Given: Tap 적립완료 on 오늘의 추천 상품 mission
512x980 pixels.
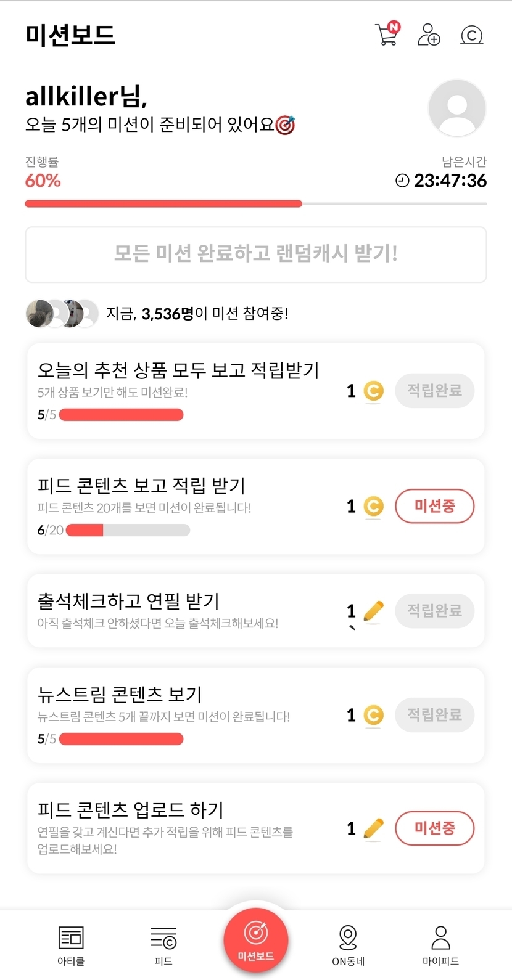Looking at the screenshot, I should [x=434, y=391].
